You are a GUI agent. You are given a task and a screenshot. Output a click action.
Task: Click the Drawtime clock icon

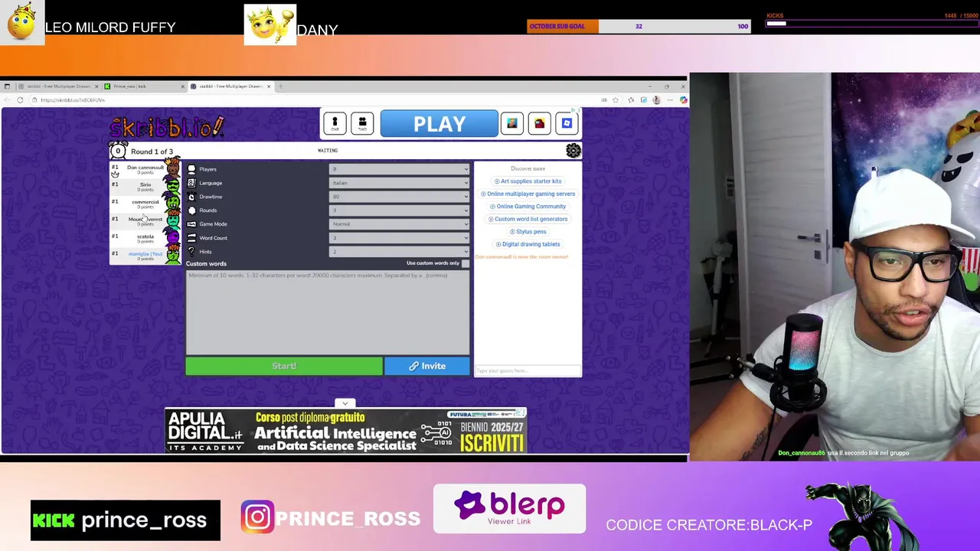point(191,197)
